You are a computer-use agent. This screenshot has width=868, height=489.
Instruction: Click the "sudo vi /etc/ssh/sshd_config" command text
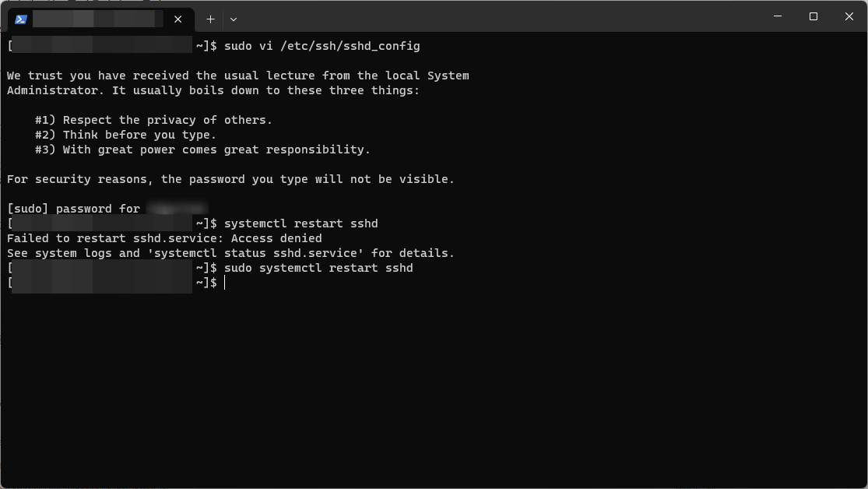click(x=322, y=46)
